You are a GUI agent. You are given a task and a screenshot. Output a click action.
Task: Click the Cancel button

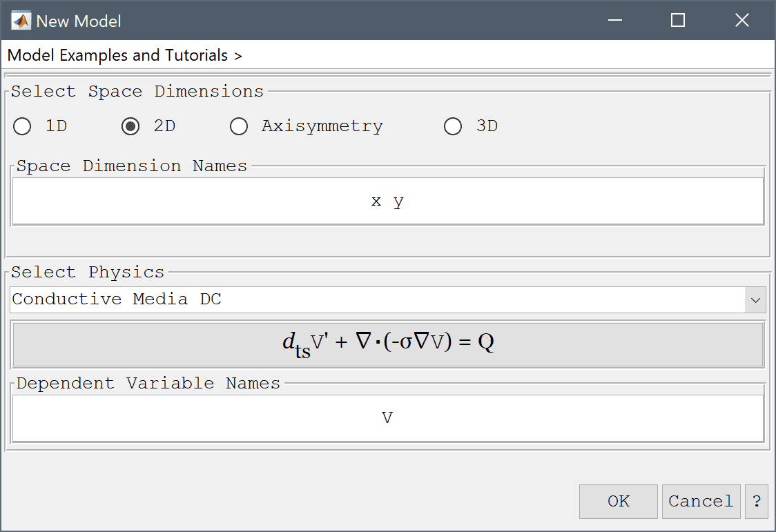pyautogui.click(x=701, y=502)
